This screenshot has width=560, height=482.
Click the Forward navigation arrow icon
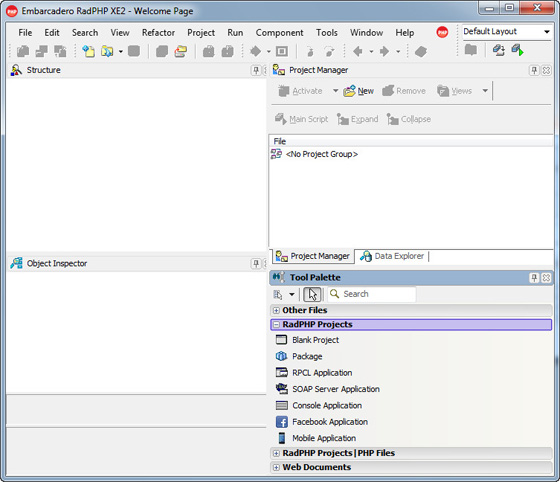pos(385,51)
